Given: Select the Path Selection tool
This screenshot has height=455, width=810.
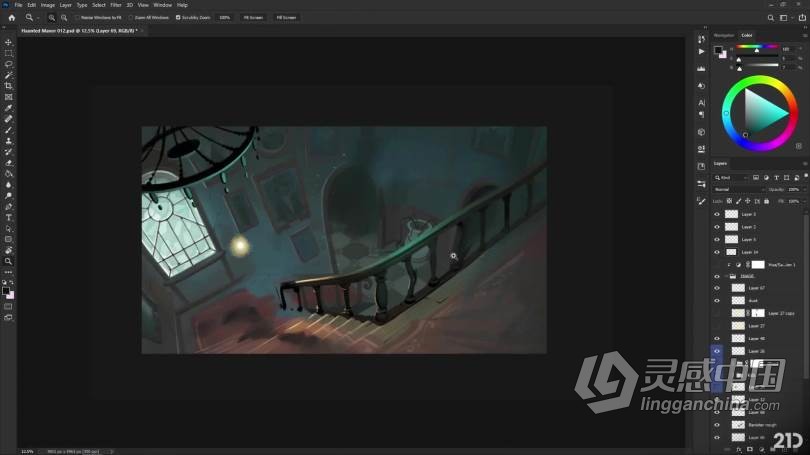Looking at the screenshot, I should (x=8, y=228).
